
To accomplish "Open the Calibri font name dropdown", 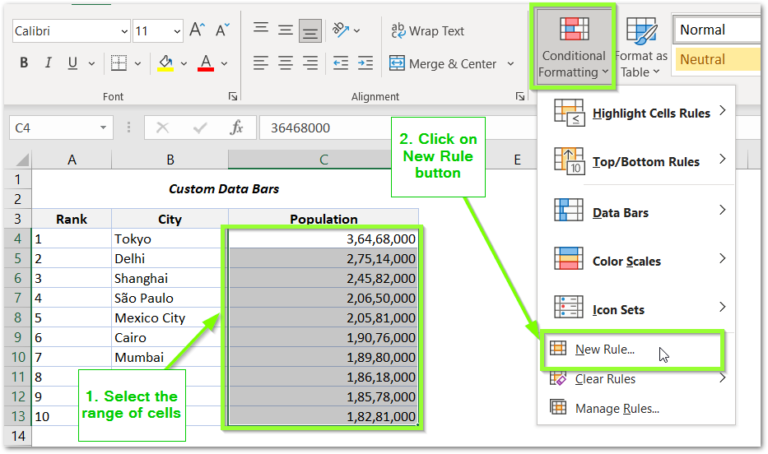I will 124,31.
